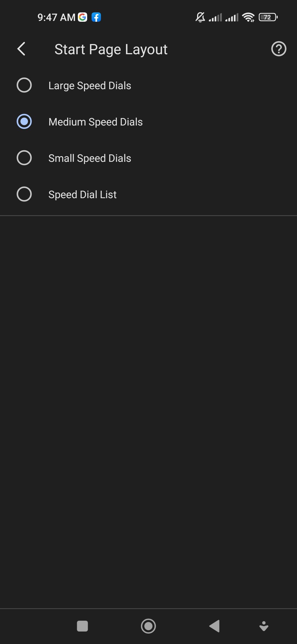Screen dimensions: 297x644
Task: Tap the Facebook notification icon in status bar
Action: (x=96, y=17)
